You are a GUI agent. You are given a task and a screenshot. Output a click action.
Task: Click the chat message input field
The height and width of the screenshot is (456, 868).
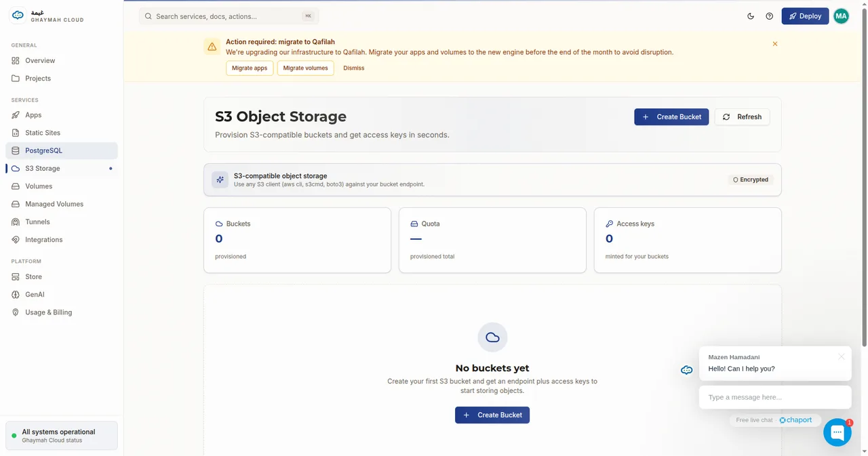775,397
